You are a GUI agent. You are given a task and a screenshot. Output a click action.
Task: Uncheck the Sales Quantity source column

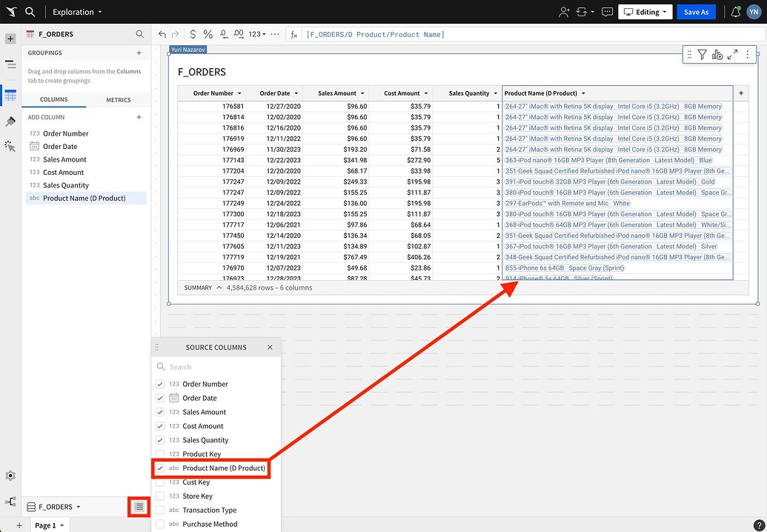160,439
